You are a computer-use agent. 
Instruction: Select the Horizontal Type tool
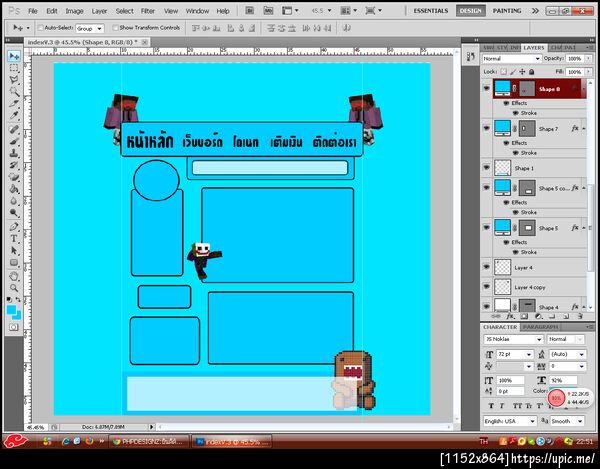click(14, 239)
